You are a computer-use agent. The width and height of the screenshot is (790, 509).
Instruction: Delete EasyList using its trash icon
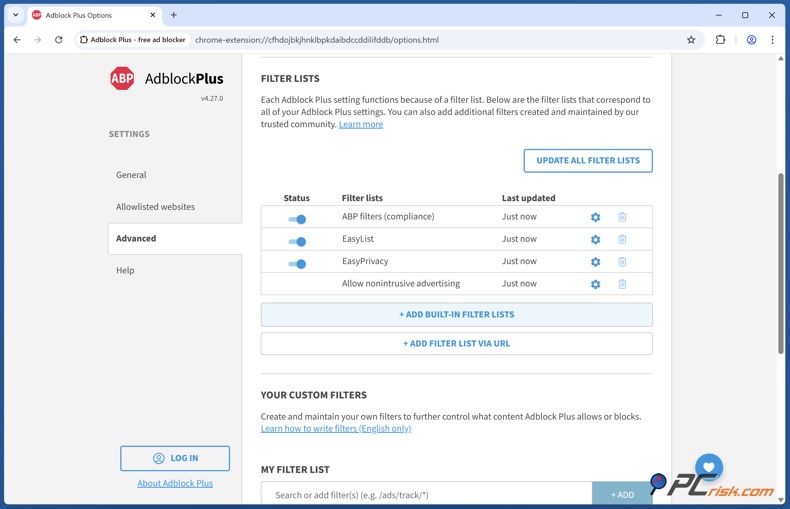click(622, 239)
